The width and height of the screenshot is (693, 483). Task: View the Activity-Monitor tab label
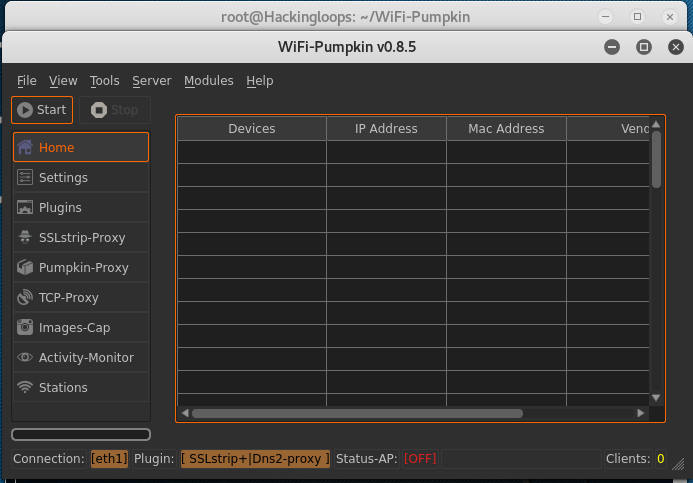click(86, 357)
